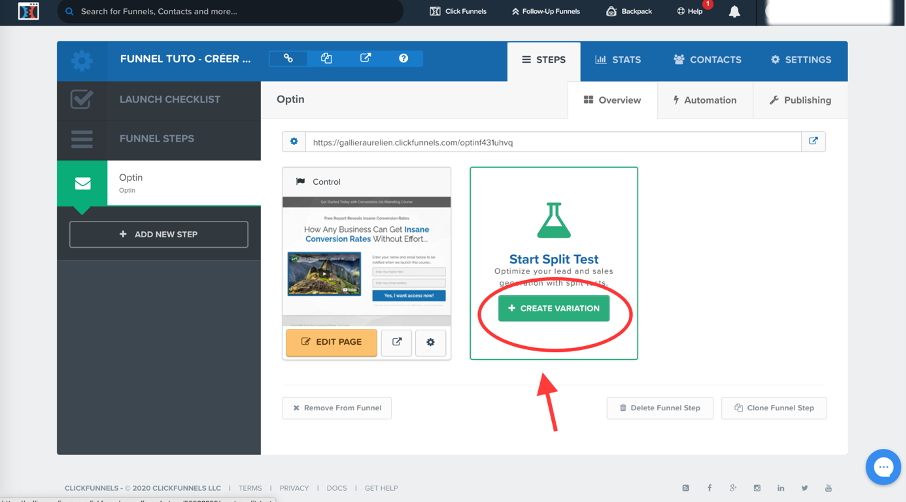This screenshot has width=906, height=502.
Task: Open the Click Funnels menu
Action: click(x=458, y=12)
